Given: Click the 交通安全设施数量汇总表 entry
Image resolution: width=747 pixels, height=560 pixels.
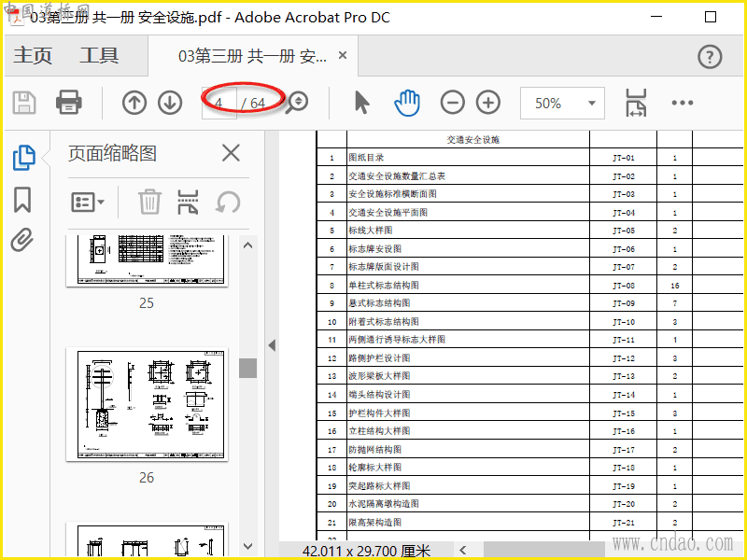Looking at the screenshot, I should pos(397,175).
